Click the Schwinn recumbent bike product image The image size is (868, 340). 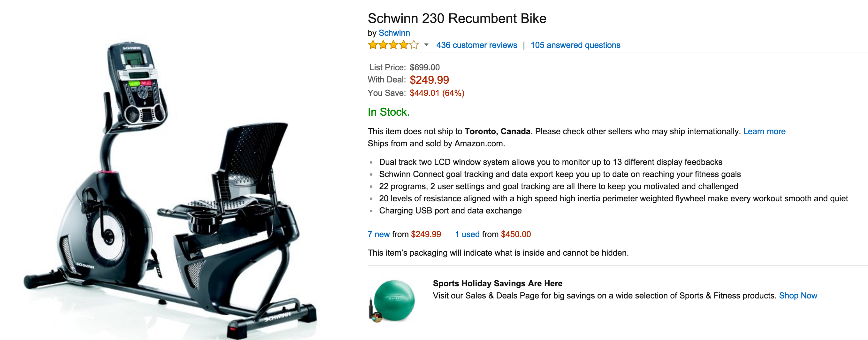[x=169, y=189]
